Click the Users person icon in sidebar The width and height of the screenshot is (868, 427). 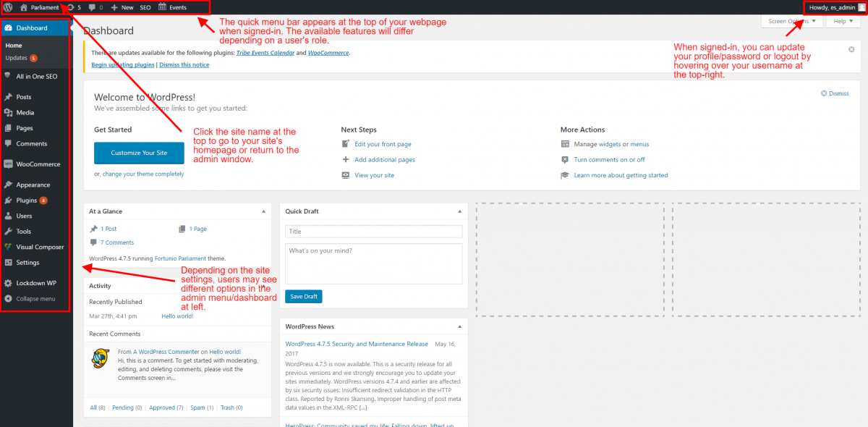(x=8, y=216)
